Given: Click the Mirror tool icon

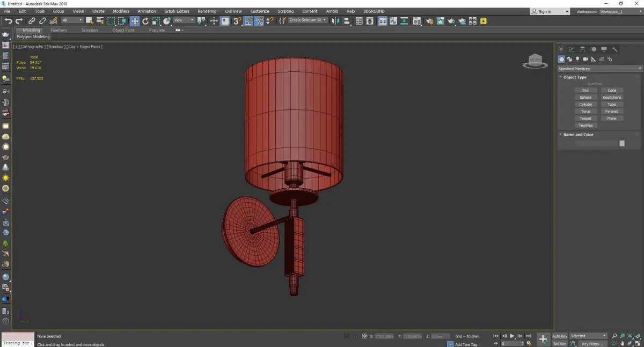Looking at the screenshot, I should 335,21.
